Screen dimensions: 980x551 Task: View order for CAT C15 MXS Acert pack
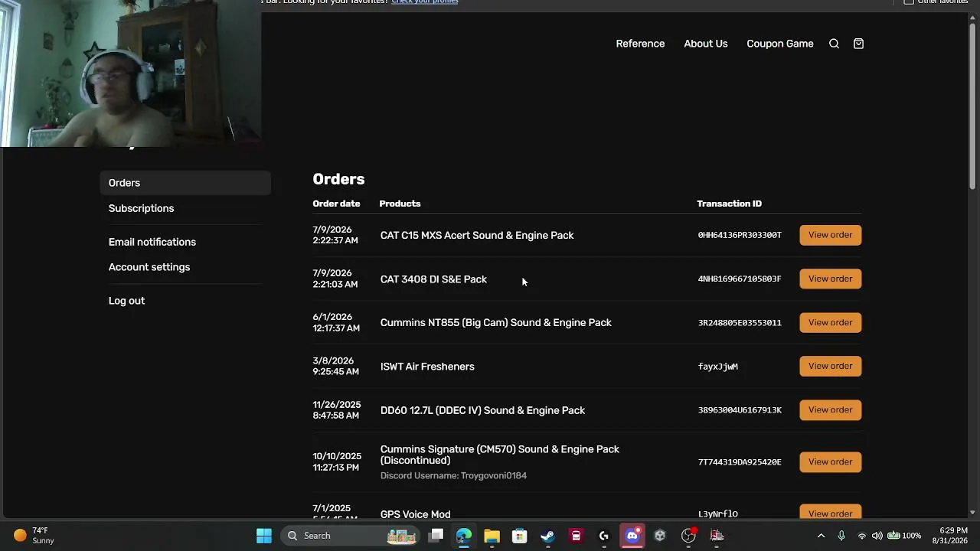(x=830, y=235)
